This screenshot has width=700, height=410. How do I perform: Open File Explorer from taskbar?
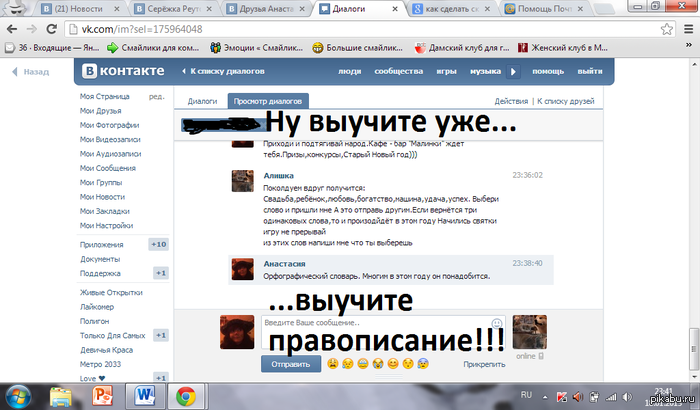coord(61,397)
